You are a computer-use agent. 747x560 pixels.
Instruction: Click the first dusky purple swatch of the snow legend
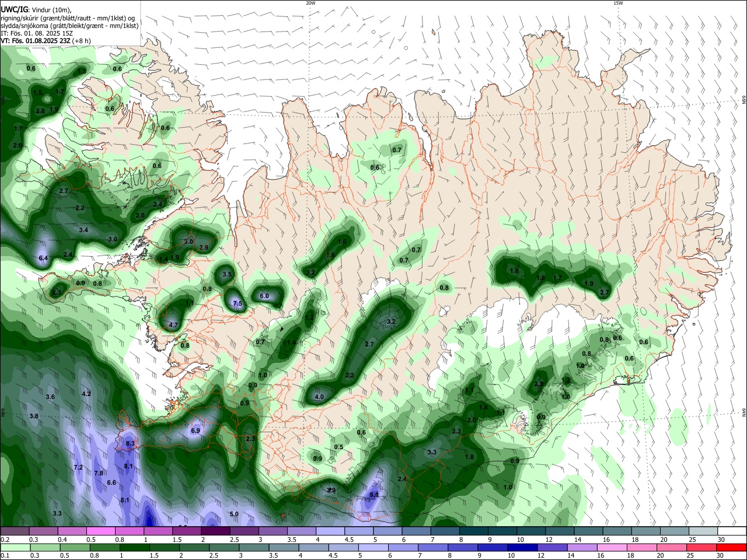point(15,531)
